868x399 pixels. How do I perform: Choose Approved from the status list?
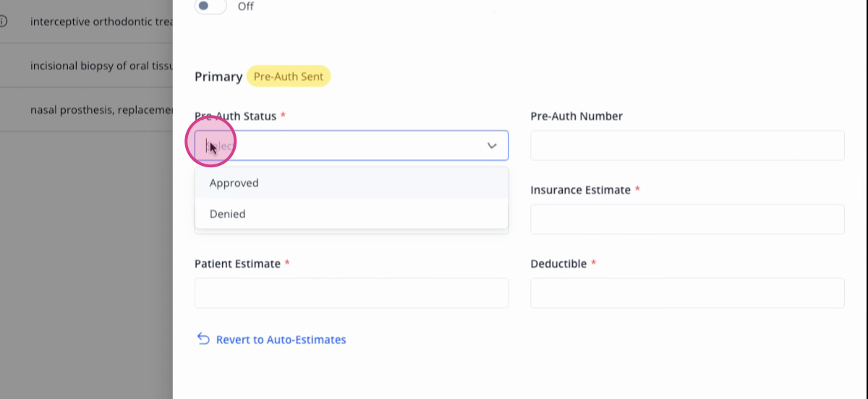(x=352, y=183)
